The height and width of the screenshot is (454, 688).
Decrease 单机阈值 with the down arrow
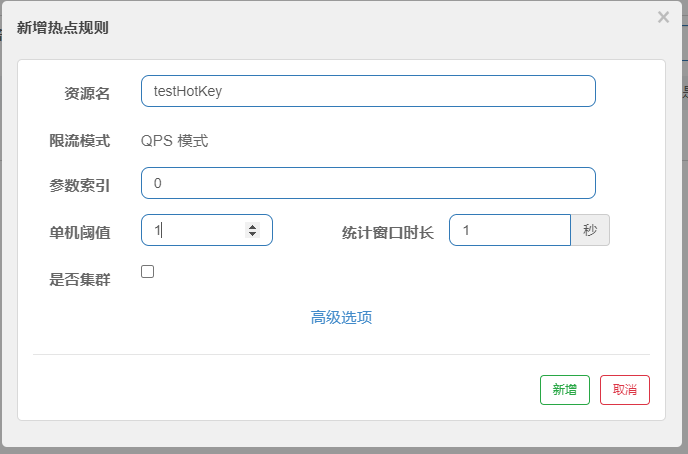(x=252, y=234)
